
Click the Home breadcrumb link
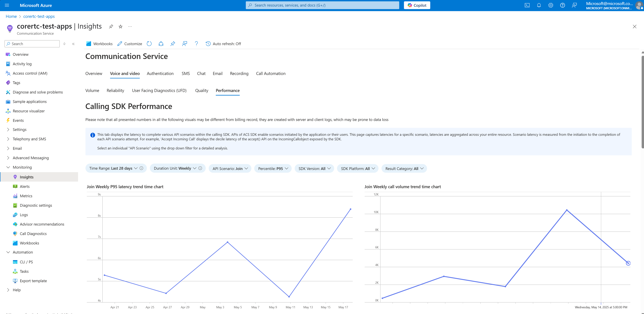pyautogui.click(x=11, y=16)
